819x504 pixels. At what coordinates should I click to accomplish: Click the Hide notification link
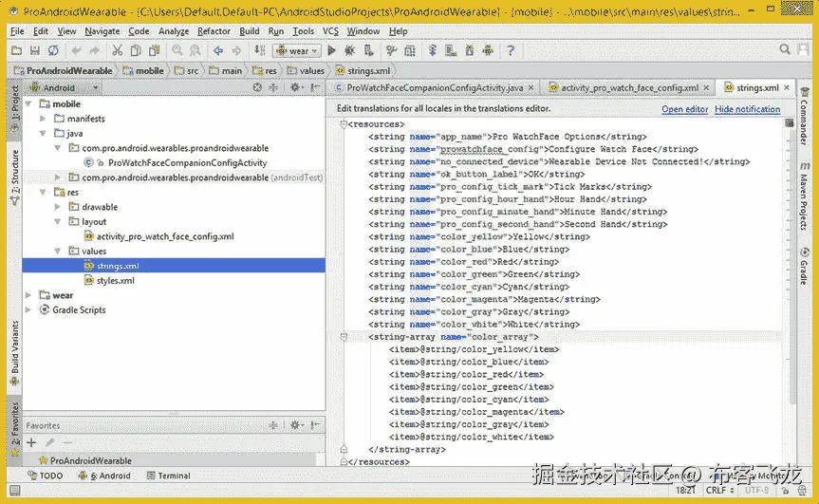pyautogui.click(x=748, y=109)
